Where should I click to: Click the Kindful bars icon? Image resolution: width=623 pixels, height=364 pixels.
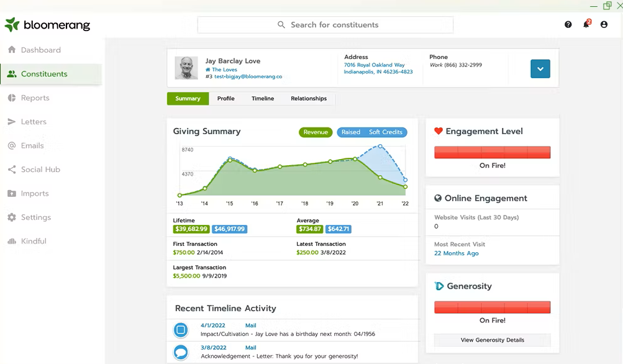click(12, 241)
